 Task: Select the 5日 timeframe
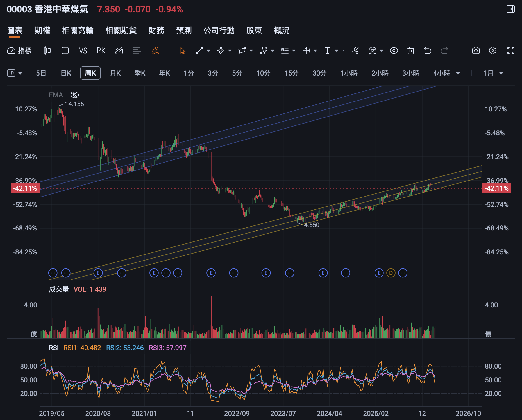click(x=41, y=73)
